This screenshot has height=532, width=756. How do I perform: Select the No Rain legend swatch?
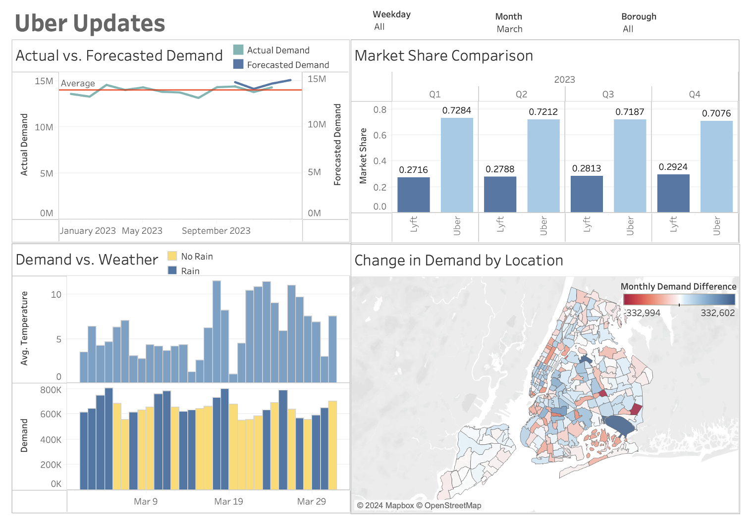pos(172,256)
